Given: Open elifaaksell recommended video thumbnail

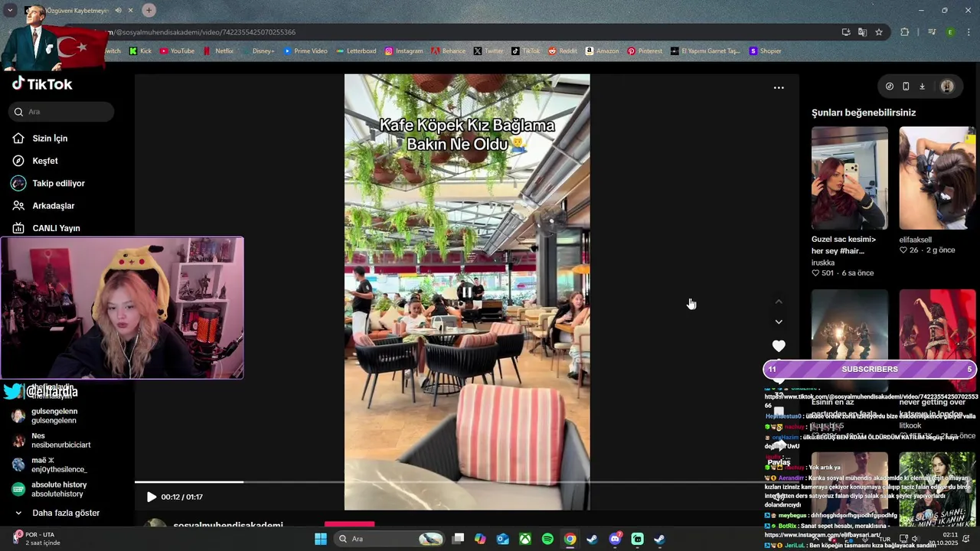Looking at the screenshot, I should point(937,178).
